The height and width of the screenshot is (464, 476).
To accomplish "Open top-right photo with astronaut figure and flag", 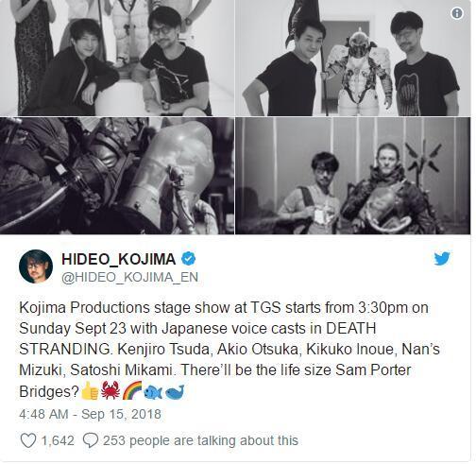I will pyautogui.click(x=353, y=58).
